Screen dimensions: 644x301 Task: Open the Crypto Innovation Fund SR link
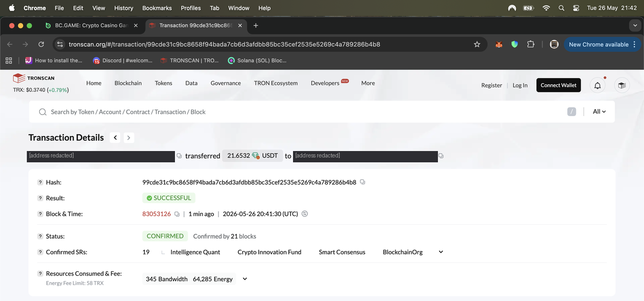(269, 252)
